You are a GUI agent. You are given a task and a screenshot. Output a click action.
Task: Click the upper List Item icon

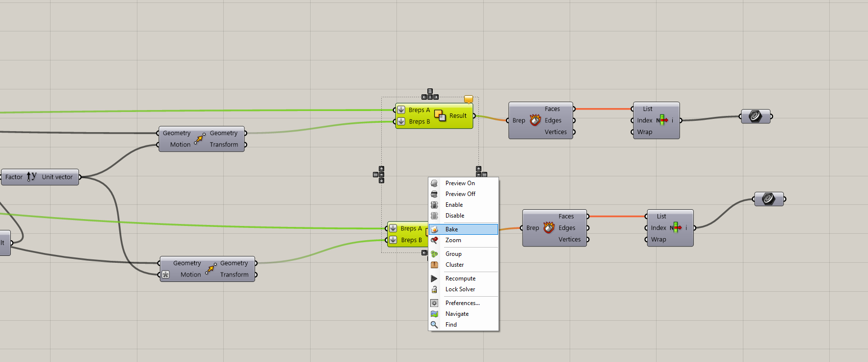(x=662, y=120)
